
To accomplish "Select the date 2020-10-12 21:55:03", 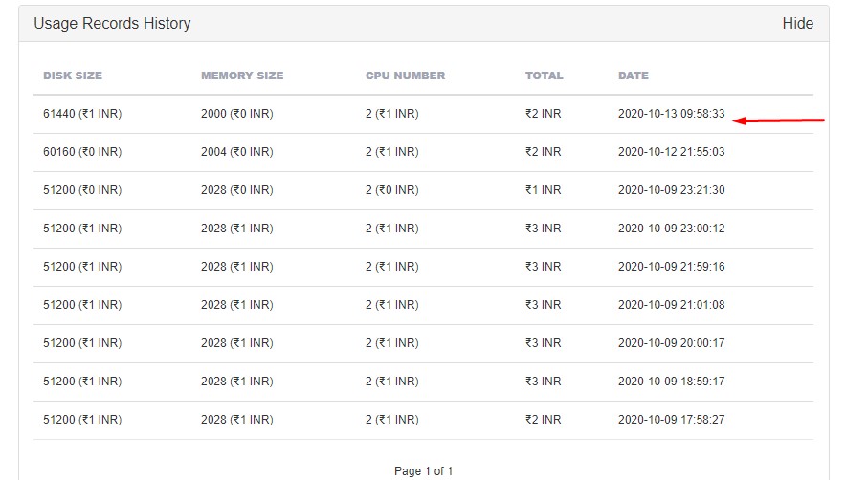I will [671, 152].
